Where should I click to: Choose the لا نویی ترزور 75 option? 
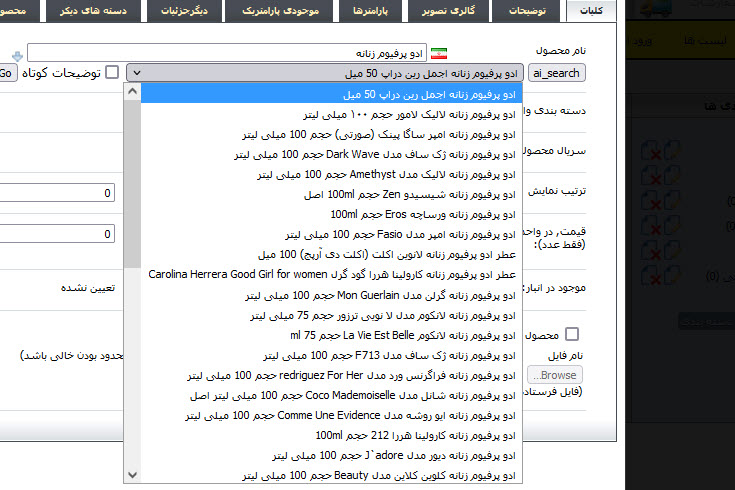[x=332, y=316]
